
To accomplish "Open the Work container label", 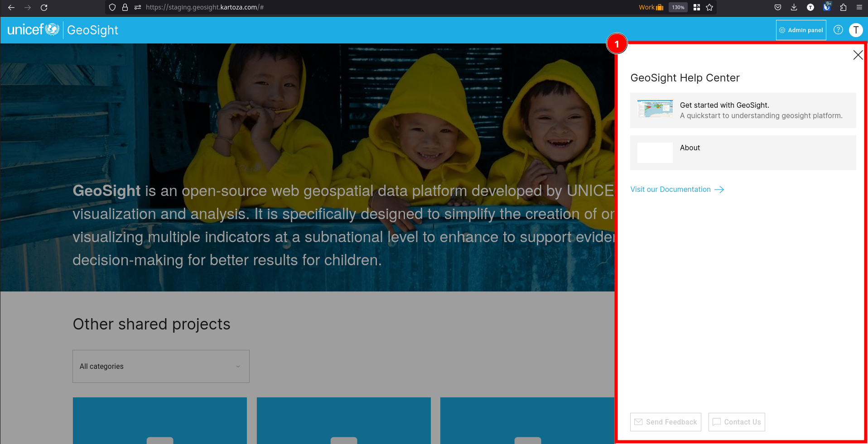I will [x=651, y=7].
